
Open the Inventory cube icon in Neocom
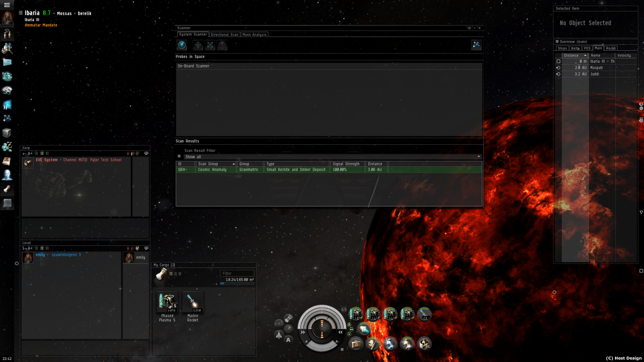pyautogui.click(x=7, y=132)
